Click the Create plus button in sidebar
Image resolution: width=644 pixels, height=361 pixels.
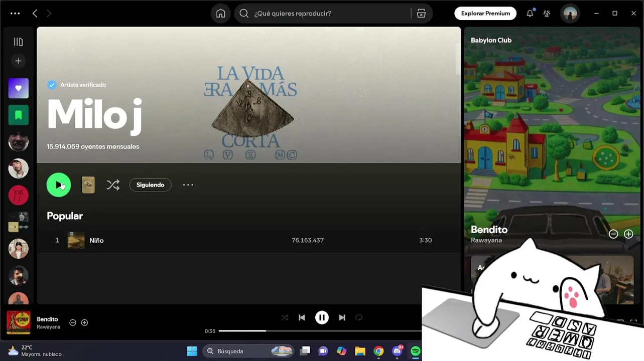(18, 61)
